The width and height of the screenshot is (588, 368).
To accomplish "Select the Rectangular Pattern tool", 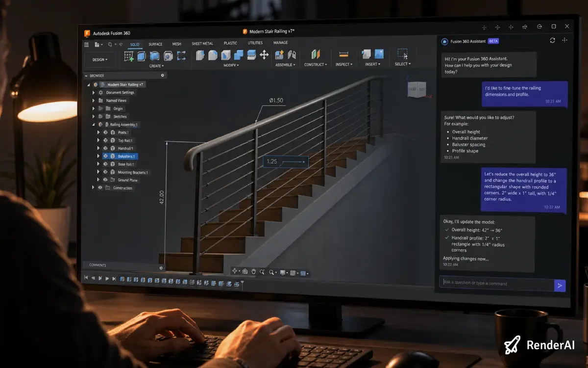I will pyautogui.click(x=181, y=56).
